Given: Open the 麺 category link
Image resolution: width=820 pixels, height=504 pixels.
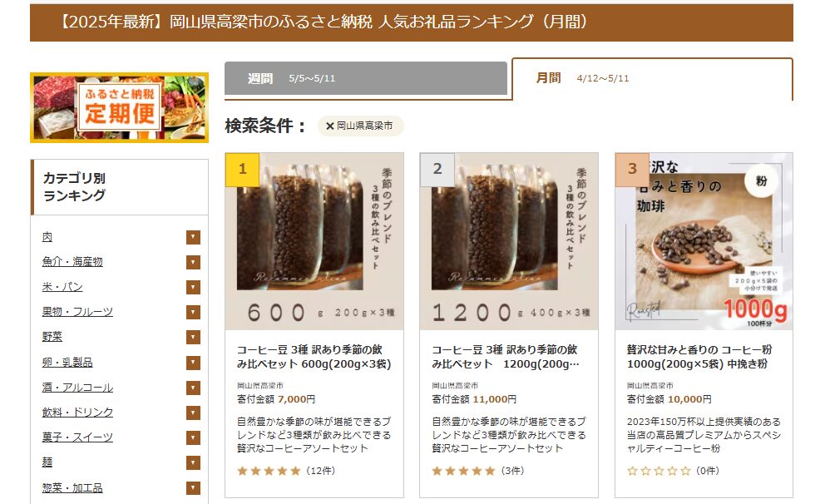Looking at the screenshot, I should coord(47,462).
